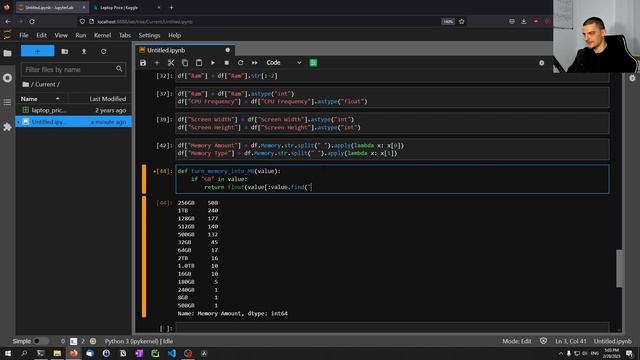
Task: Open File Explorer from taskbar
Action: click(57, 353)
